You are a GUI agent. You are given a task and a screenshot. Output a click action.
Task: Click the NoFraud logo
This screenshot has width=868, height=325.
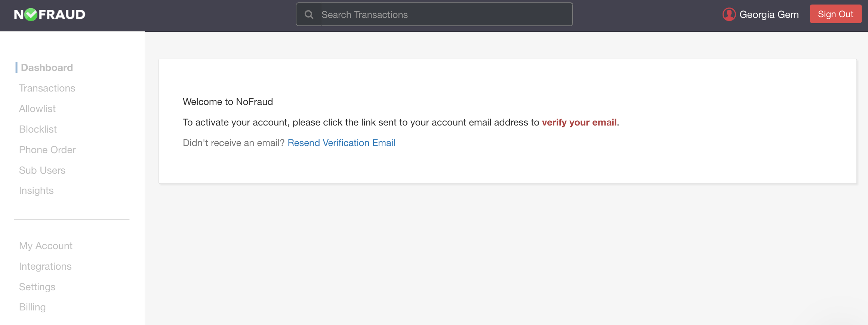pyautogui.click(x=49, y=14)
